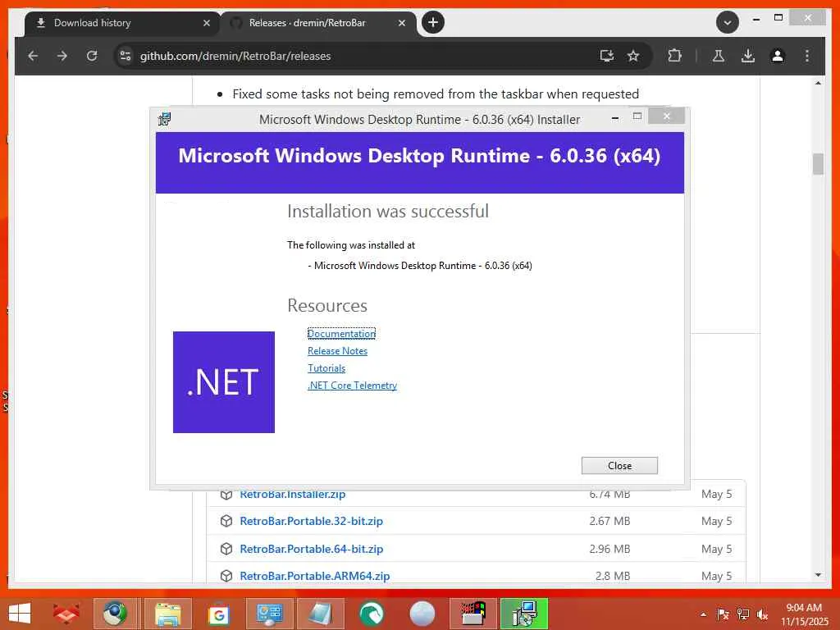Bookmark this page with the star icon

(633, 56)
